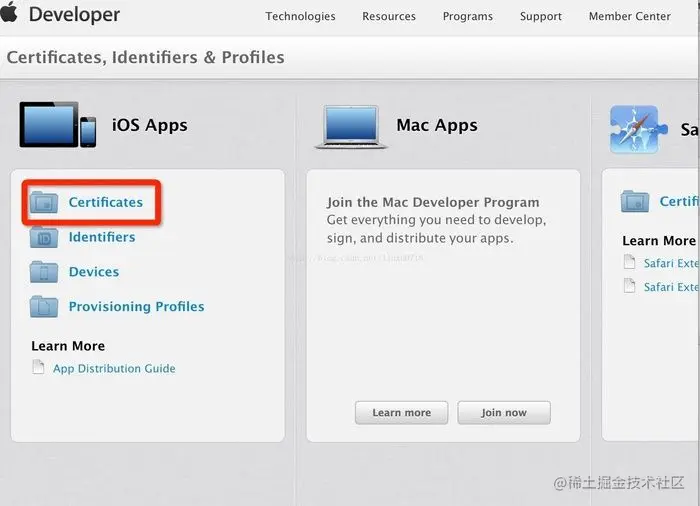Click the Devices folder icon
700x506 pixels.
(x=44, y=272)
